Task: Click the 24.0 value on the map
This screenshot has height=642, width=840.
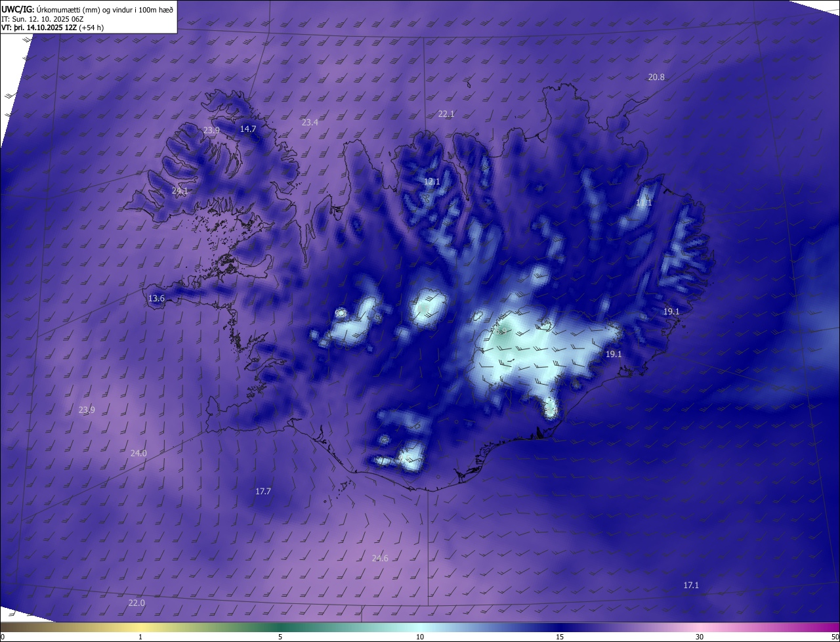Action: (138, 453)
